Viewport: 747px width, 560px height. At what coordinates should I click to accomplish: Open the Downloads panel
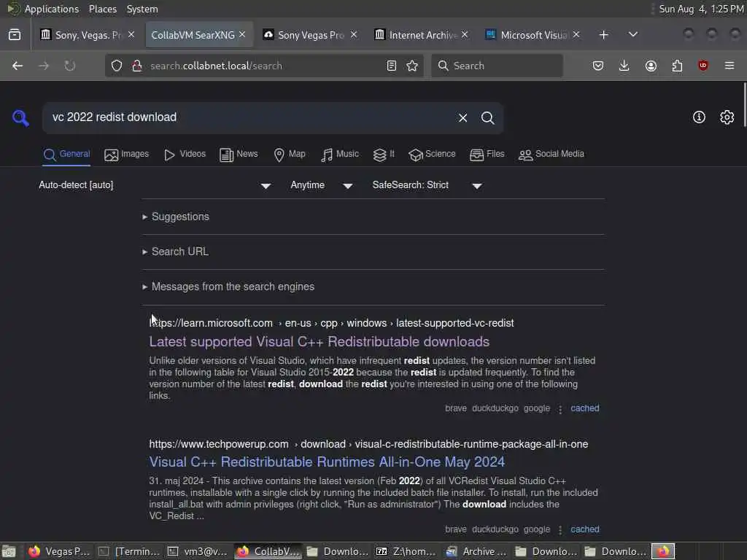[x=624, y=66]
